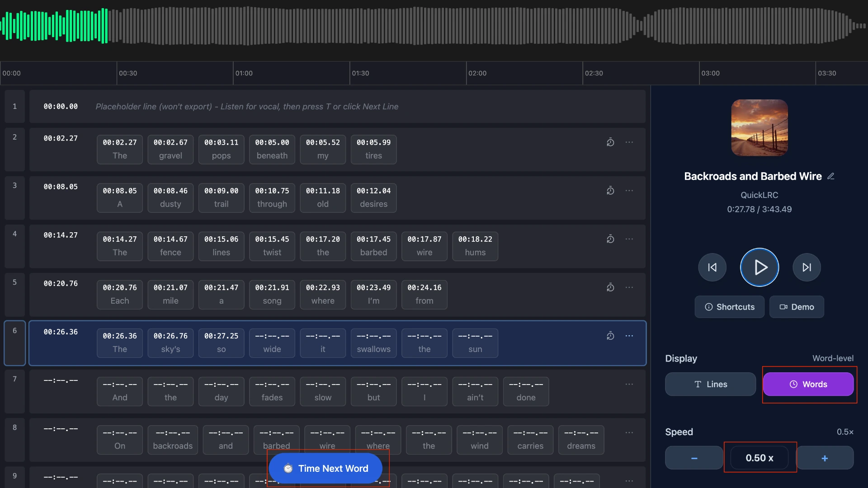Screen dimensions: 868x488
Task: Click re-time clock icon on line 6
Action: pyautogui.click(x=610, y=336)
